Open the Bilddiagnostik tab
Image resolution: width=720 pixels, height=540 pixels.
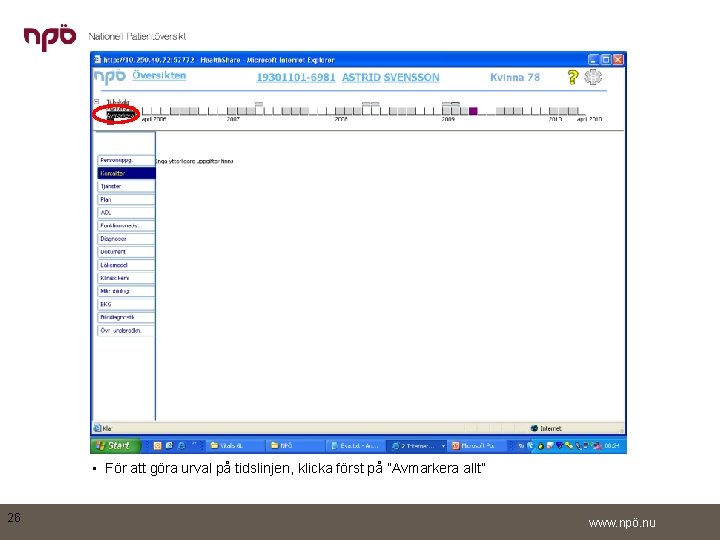[x=126, y=317]
